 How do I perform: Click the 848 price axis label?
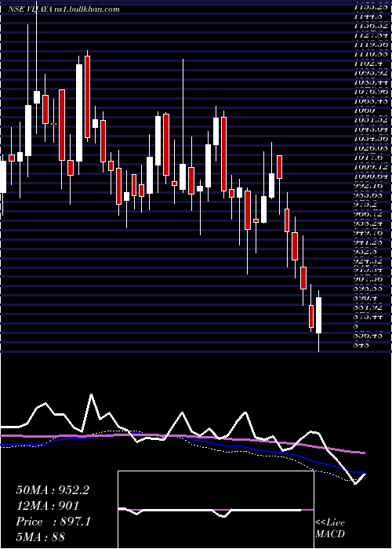(x=361, y=345)
